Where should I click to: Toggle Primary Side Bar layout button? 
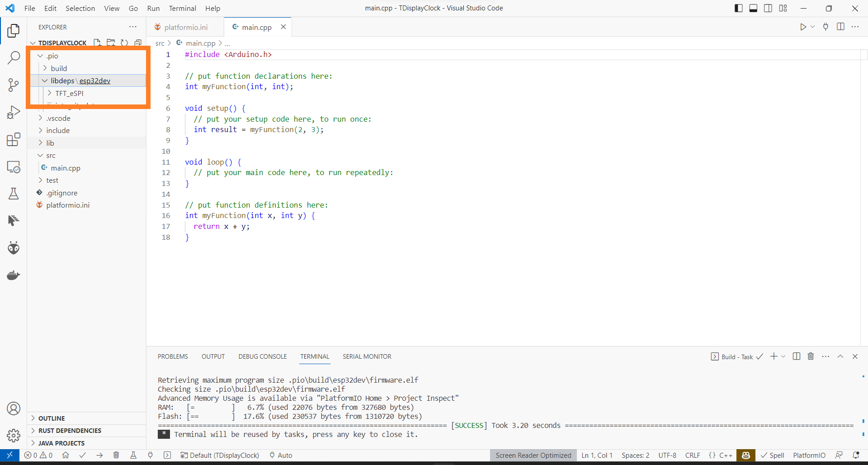739,8
